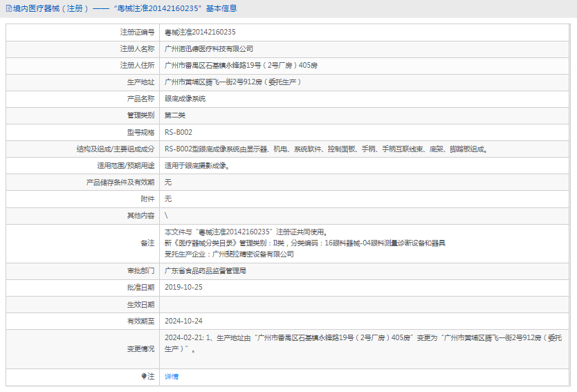Click the 结构及组成/主要组成成分 label
This screenshot has height=392, width=577.
point(116,149)
